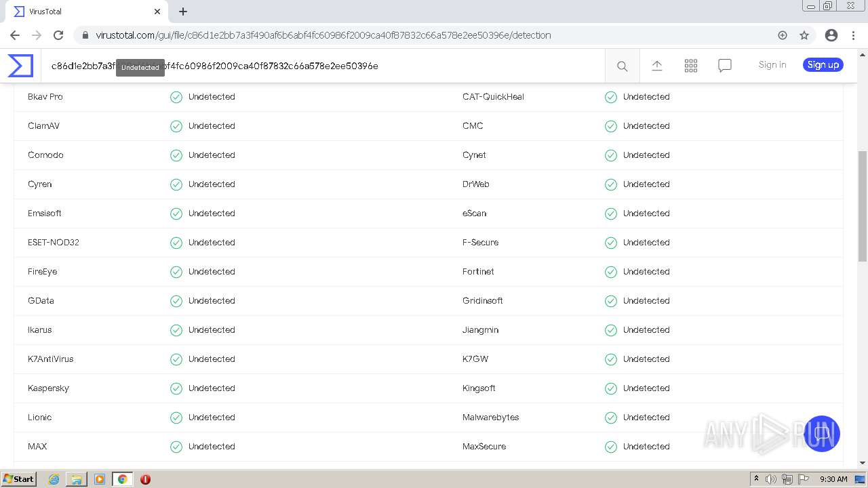Click the Kingsoft engine name

[x=479, y=388]
